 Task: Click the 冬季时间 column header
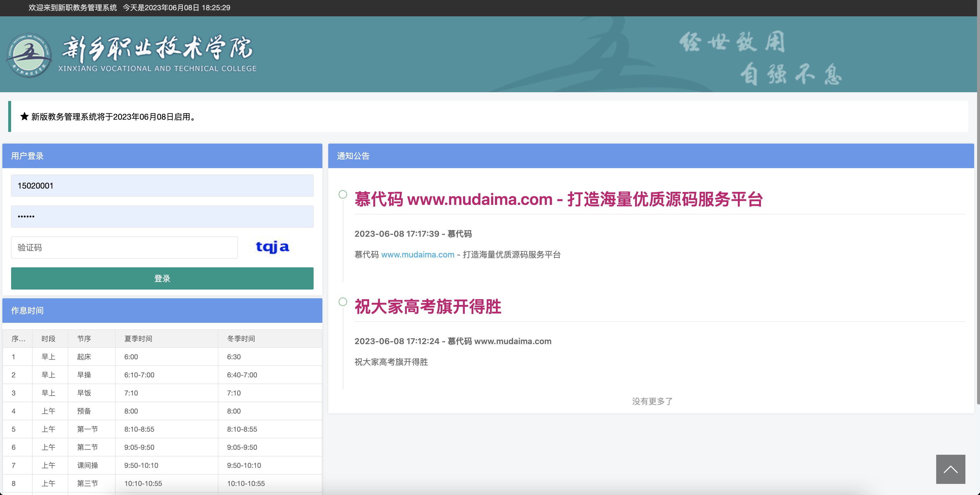pos(270,338)
